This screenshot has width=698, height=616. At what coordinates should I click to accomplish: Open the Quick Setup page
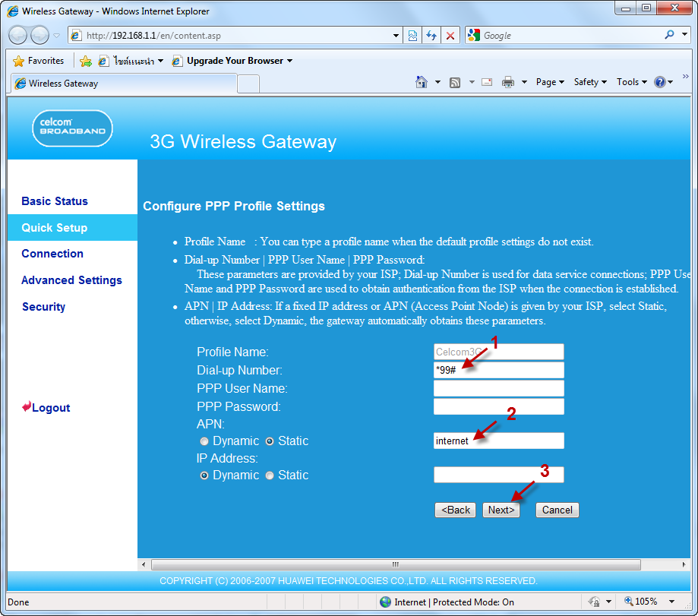(55, 228)
